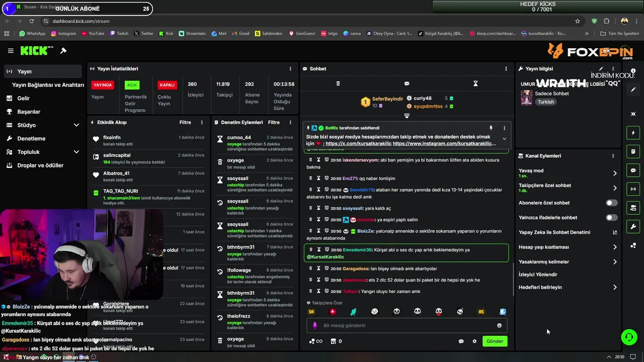Toggle Yalnızca ifadelerle sohbet switch
The width and height of the screenshot is (644, 362).
(611, 218)
